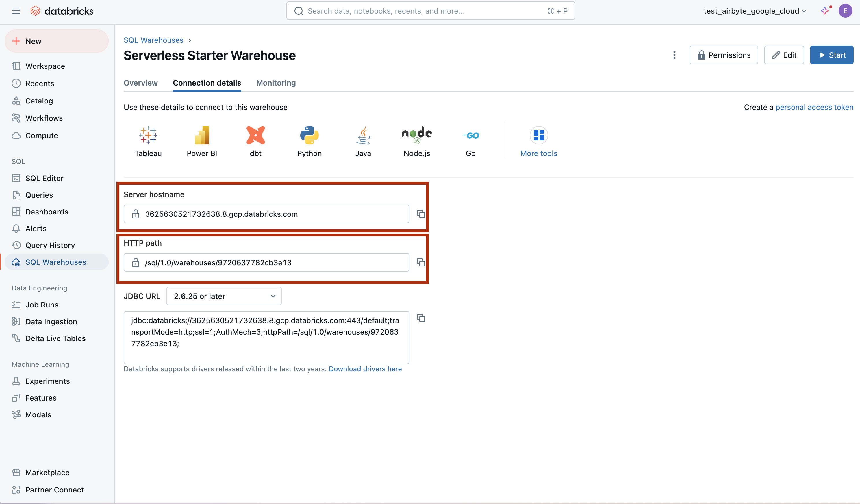
Task: Open the warehouse kebab options menu
Action: click(674, 55)
